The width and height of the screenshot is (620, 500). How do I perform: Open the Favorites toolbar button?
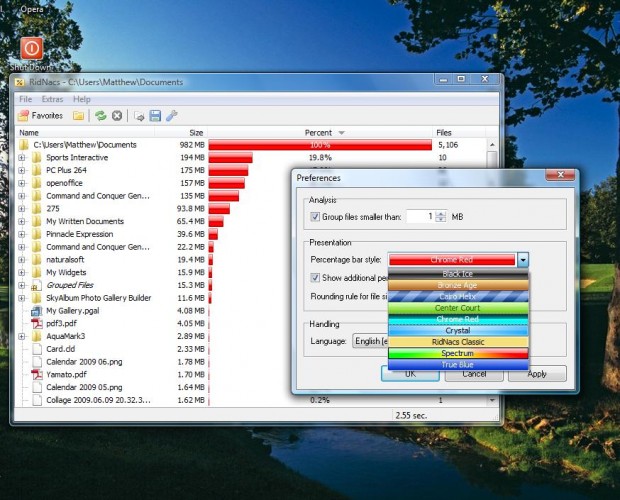coord(41,116)
